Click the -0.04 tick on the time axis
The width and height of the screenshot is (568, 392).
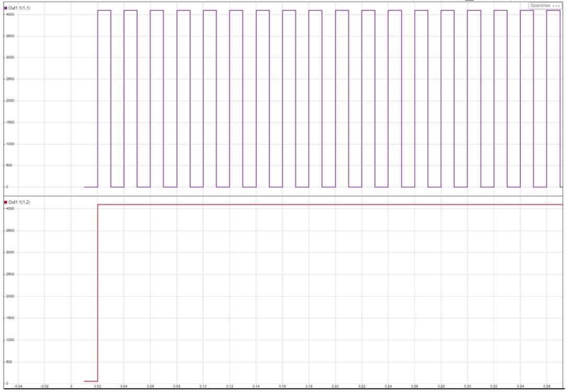click(18, 386)
